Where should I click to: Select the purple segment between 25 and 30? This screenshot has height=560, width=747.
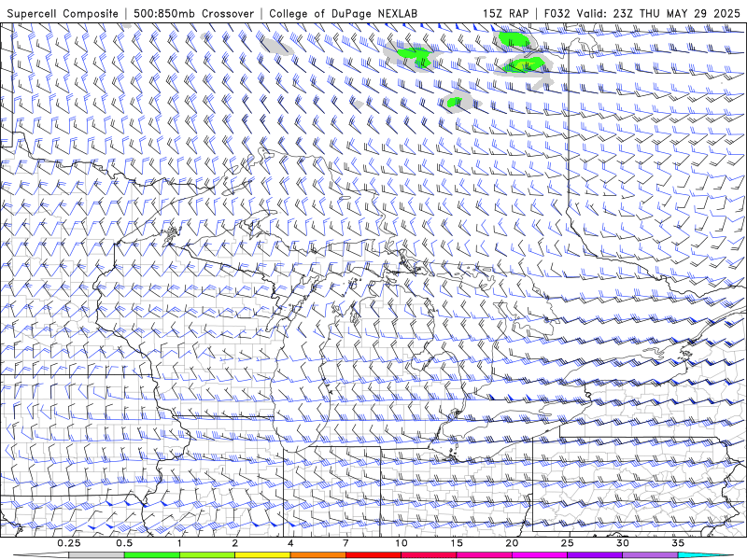tap(595, 555)
